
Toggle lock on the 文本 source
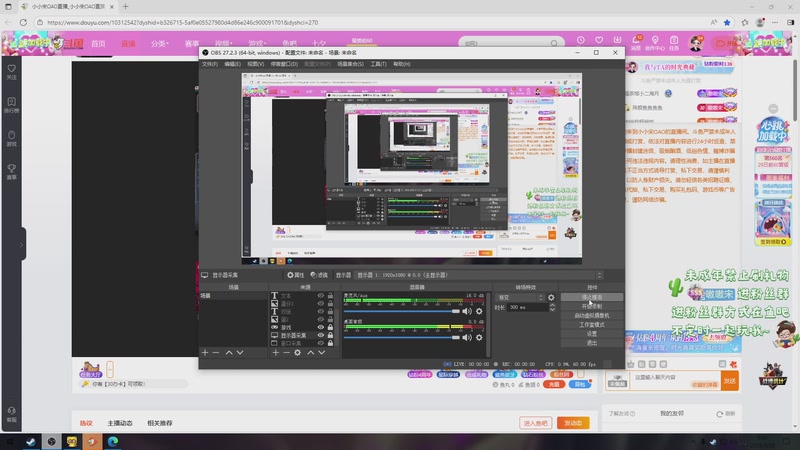(330, 295)
